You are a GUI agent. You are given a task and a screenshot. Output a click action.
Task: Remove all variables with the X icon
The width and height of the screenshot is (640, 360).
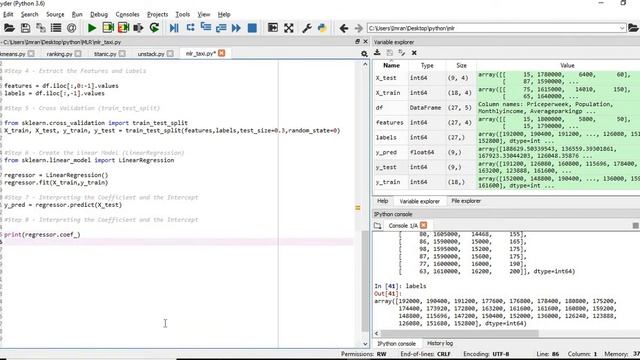coord(414,53)
